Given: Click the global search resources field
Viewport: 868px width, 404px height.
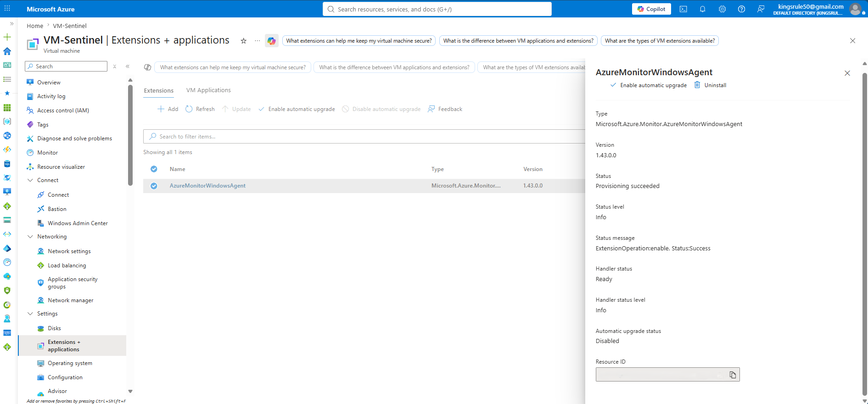Looking at the screenshot, I should pyautogui.click(x=437, y=9).
